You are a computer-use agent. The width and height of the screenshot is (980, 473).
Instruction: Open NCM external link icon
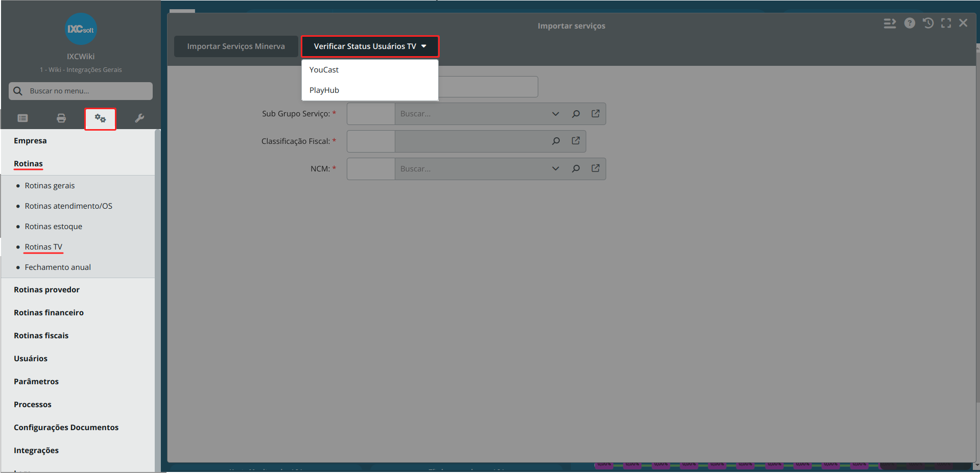coord(595,168)
